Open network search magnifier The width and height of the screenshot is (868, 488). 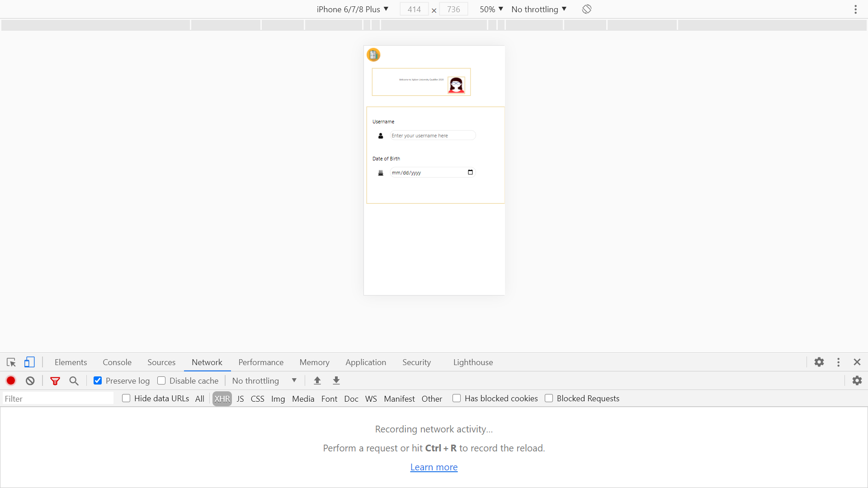coord(74,381)
